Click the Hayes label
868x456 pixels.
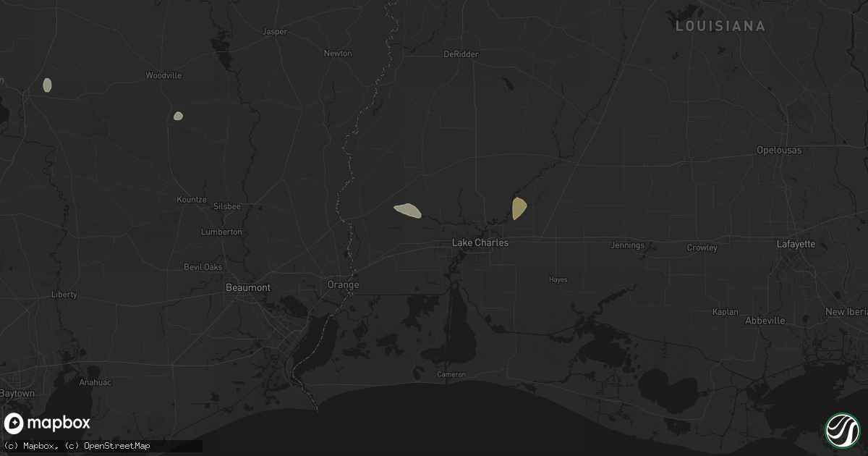click(x=558, y=279)
